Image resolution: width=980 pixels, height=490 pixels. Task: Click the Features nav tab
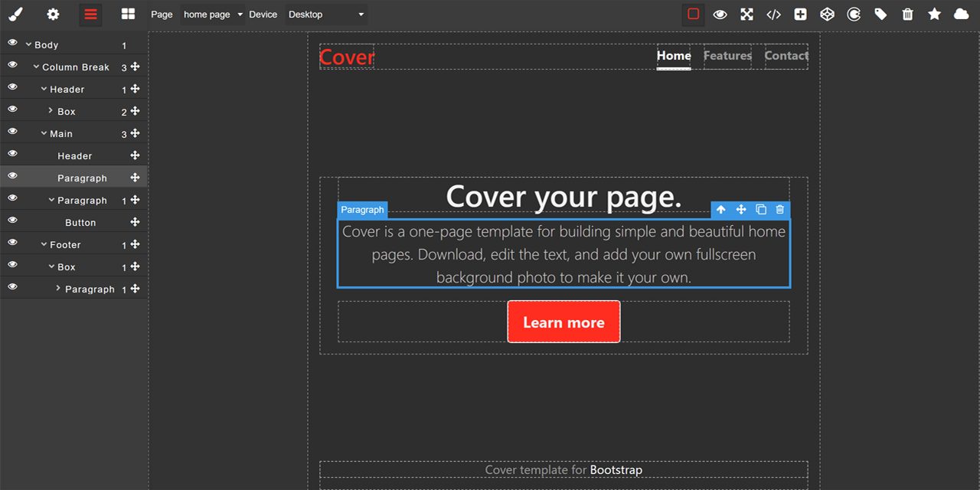click(727, 56)
